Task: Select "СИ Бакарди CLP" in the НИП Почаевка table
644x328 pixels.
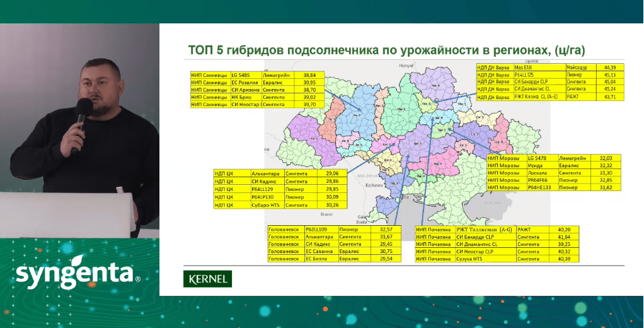Action: pos(485,237)
